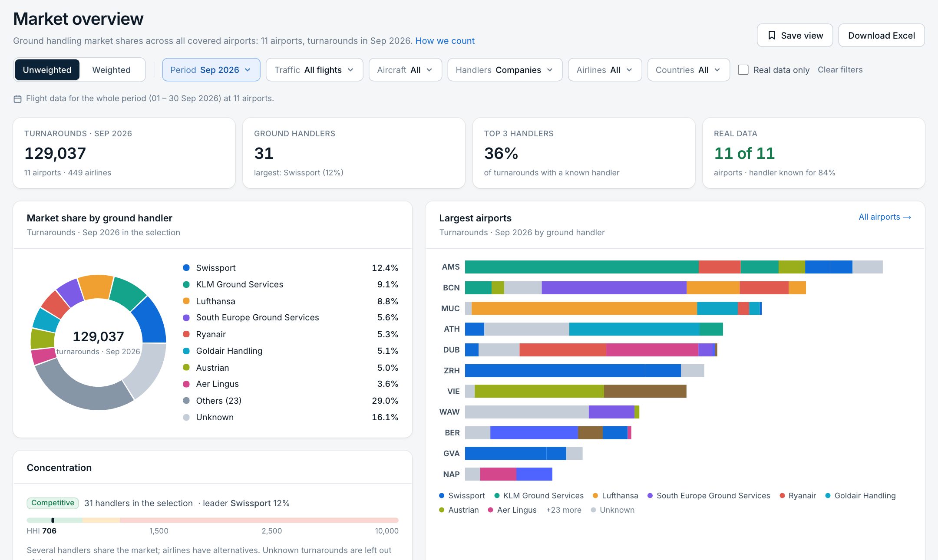Open the Period Sep 2026 dropdown
This screenshot has width=938, height=560.
click(x=211, y=70)
